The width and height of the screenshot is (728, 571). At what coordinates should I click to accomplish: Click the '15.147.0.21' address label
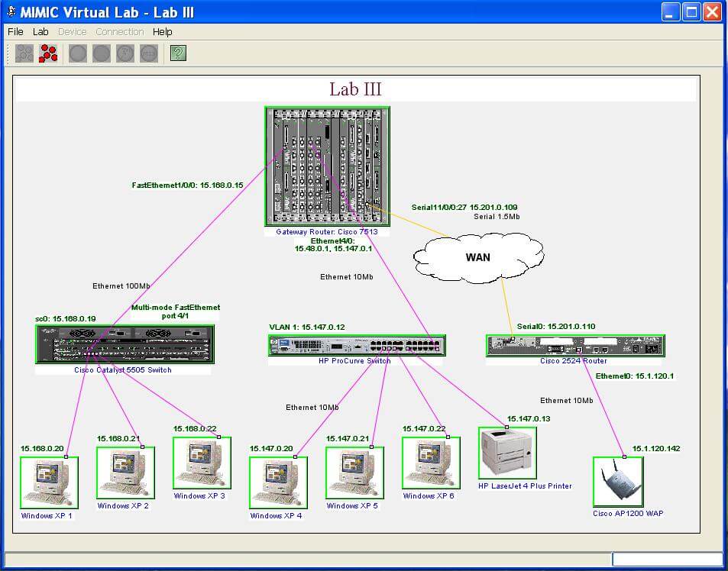point(348,439)
